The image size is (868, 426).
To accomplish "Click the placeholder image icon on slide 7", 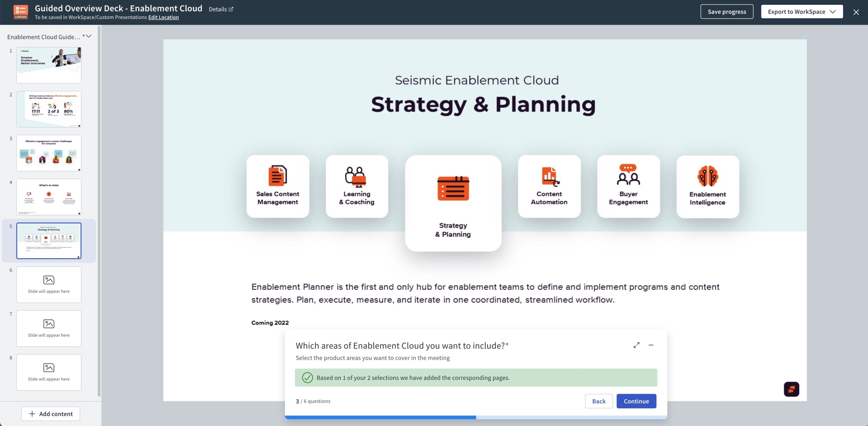I will [49, 324].
